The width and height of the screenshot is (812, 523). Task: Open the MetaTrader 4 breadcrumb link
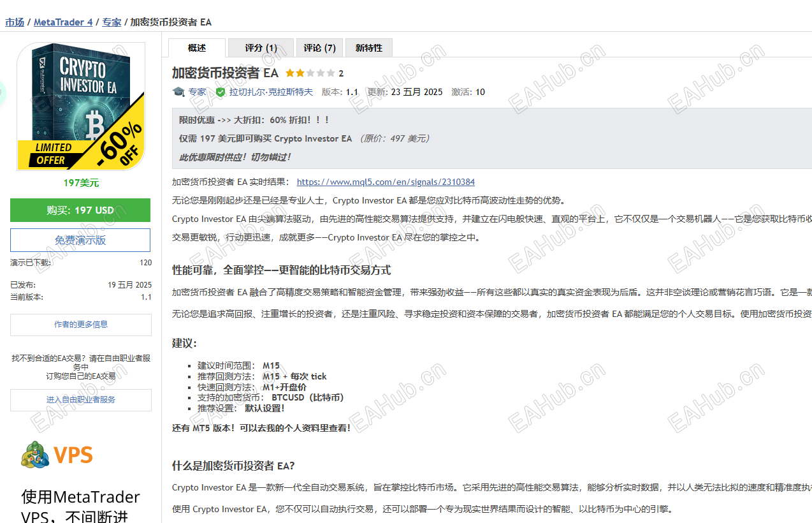(63, 22)
